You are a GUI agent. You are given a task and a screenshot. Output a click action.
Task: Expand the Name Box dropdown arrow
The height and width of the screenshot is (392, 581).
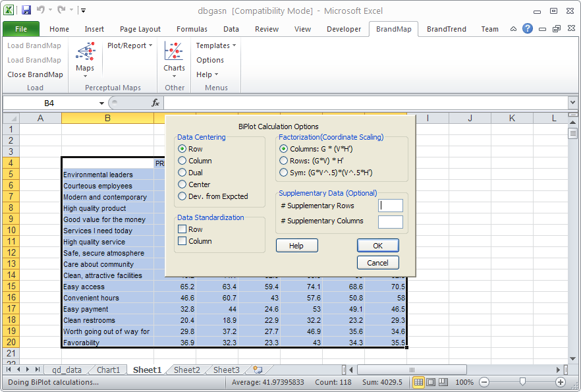[x=101, y=103]
